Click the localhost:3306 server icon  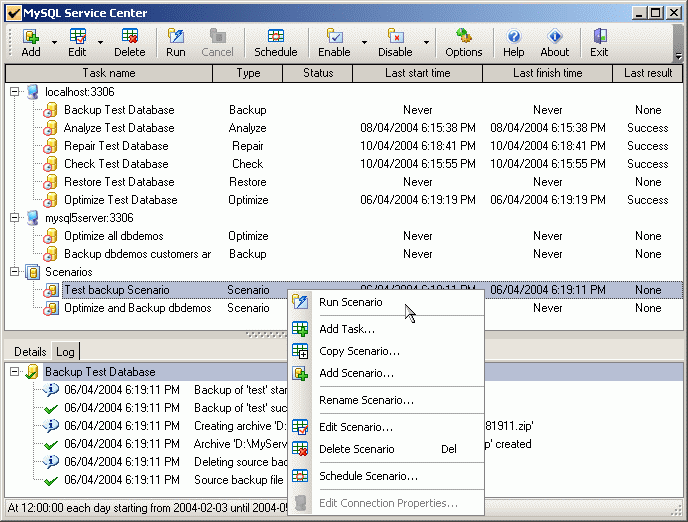tap(32, 92)
